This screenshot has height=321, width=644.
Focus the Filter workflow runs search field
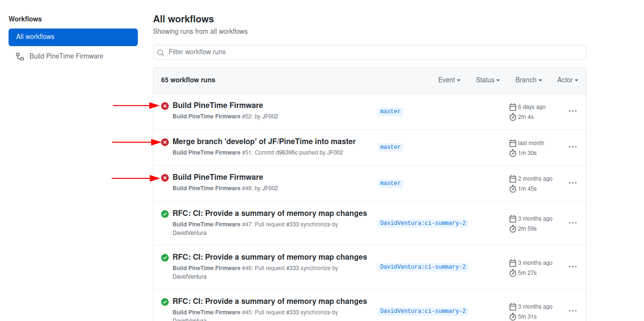tap(369, 52)
